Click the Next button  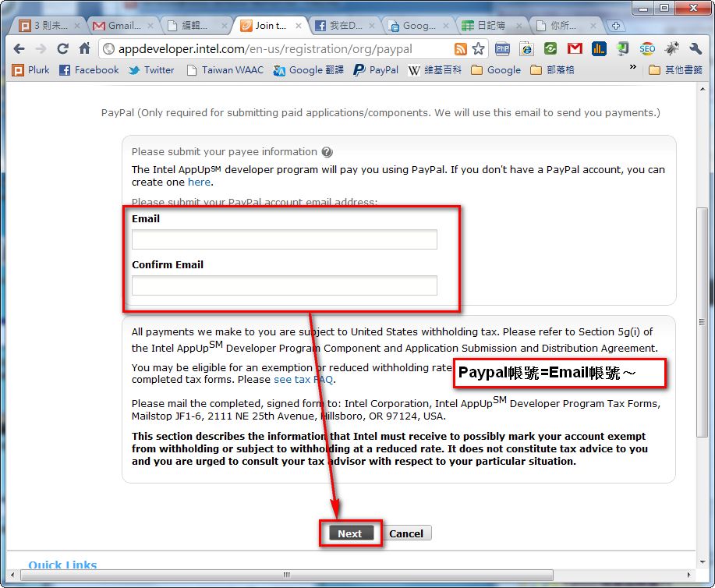coord(350,533)
